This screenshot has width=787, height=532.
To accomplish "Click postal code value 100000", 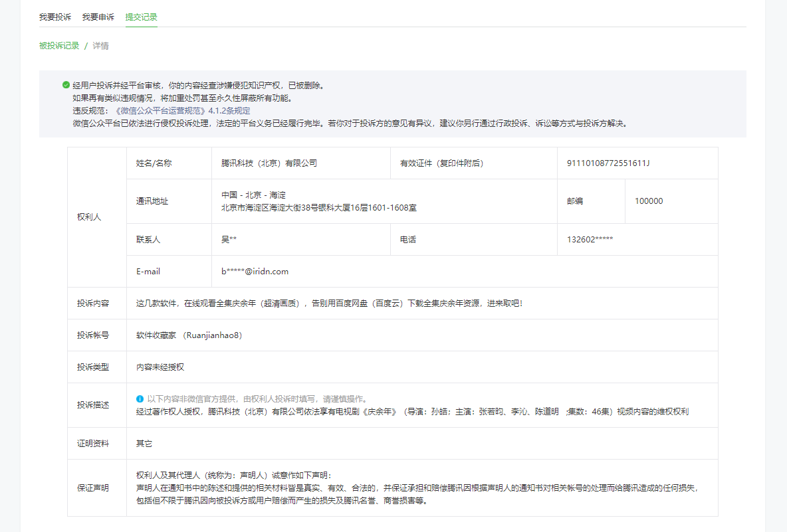I will coord(649,201).
